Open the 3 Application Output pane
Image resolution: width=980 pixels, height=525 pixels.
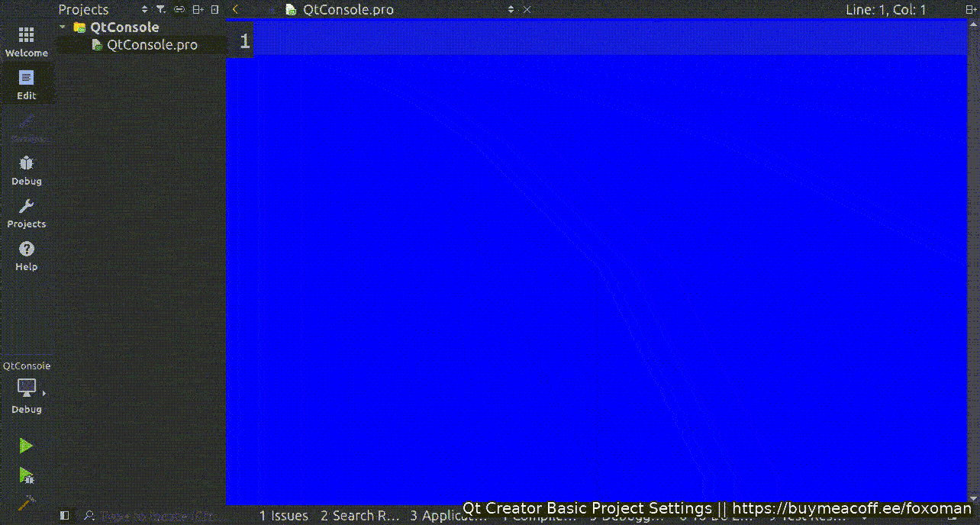tap(447, 516)
